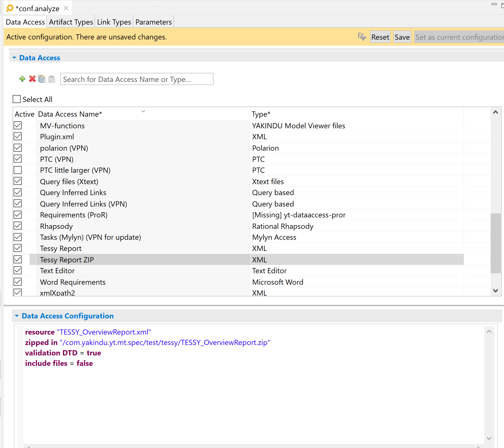The width and height of the screenshot is (504, 448).
Task: Uncheck the Query files (Xtext) checkbox
Action: click(18, 181)
